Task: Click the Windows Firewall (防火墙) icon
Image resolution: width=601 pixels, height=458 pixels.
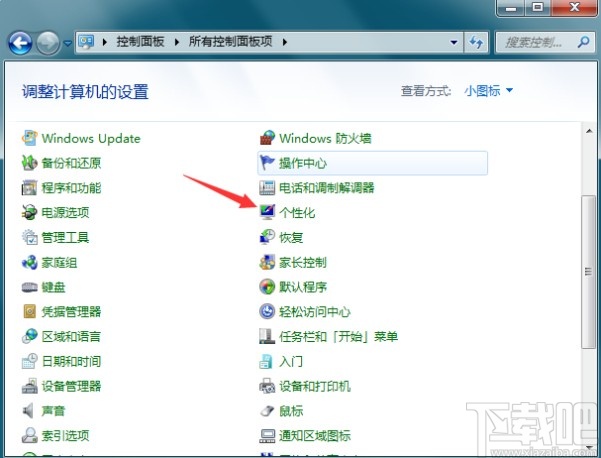Action: tap(267, 138)
